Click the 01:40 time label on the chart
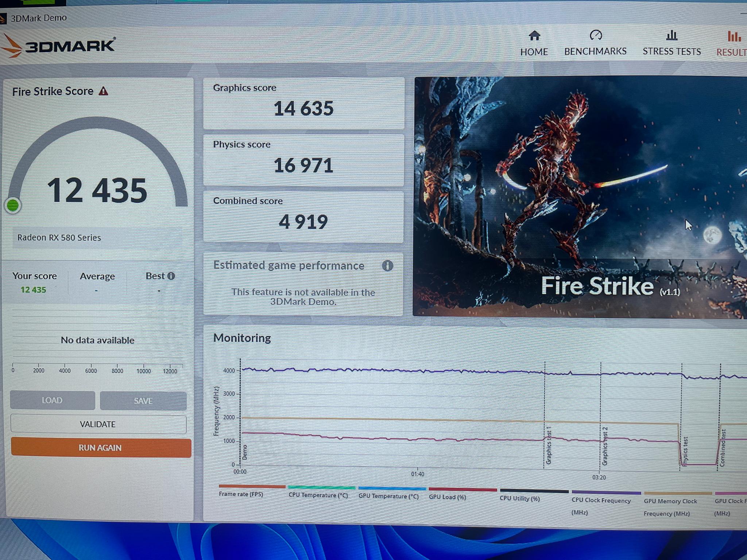 pyautogui.click(x=418, y=474)
